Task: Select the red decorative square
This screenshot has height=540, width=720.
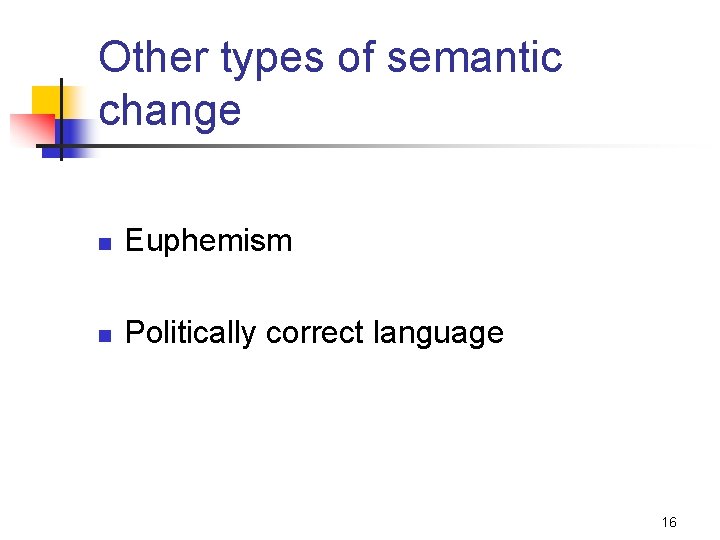Action: (x=28, y=129)
